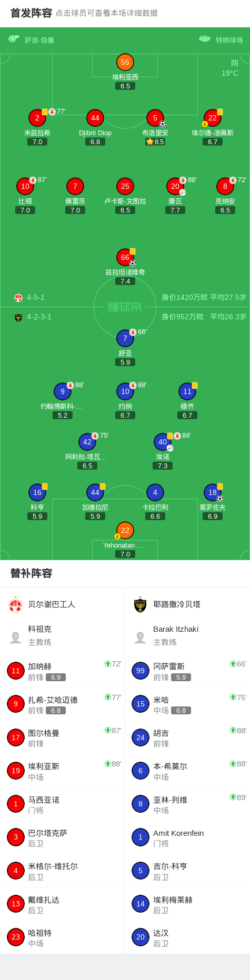Open 贝尔谢巴工人 team crest in substitutes

pyautogui.click(x=16, y=605)
